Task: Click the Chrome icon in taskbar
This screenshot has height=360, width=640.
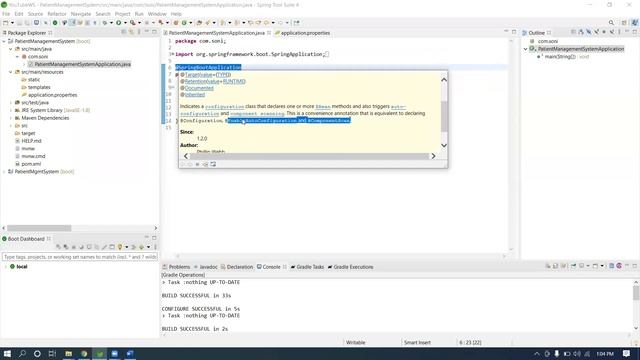Action: 84,353
